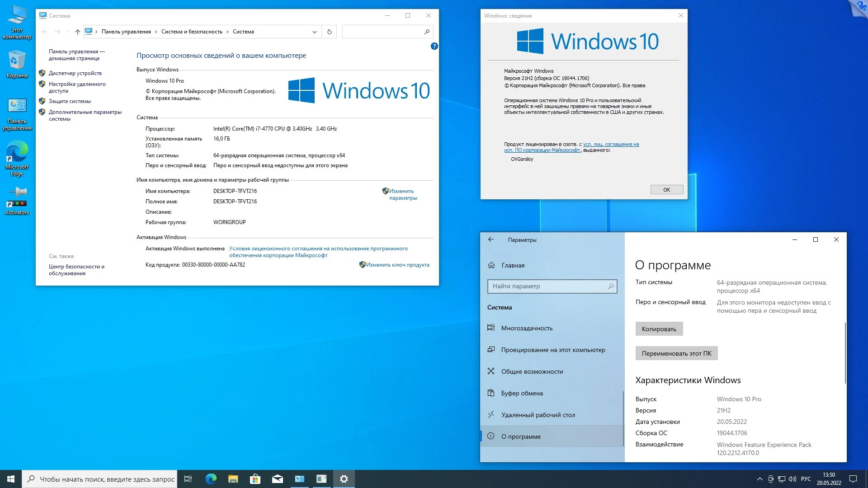Open Device Manager shield link
Image resolution: width=868 pixels, height=488 pixels.
(75, 73)
